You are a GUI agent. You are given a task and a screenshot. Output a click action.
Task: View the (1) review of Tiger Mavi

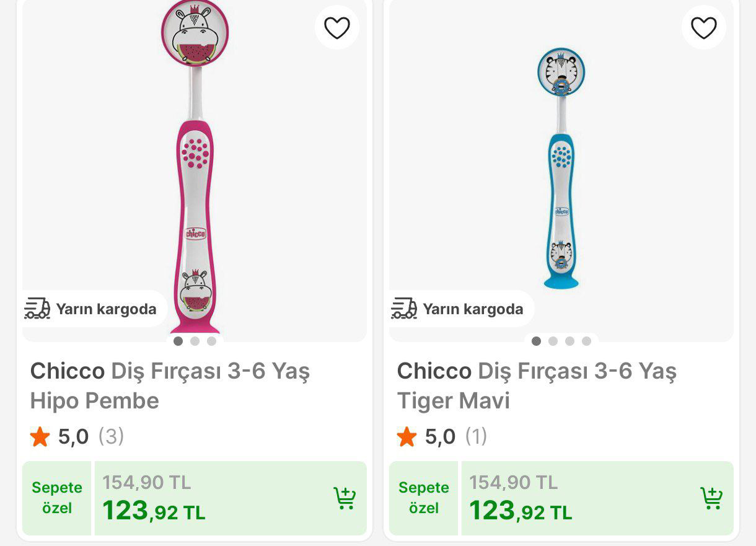click(x=476, y=436)
